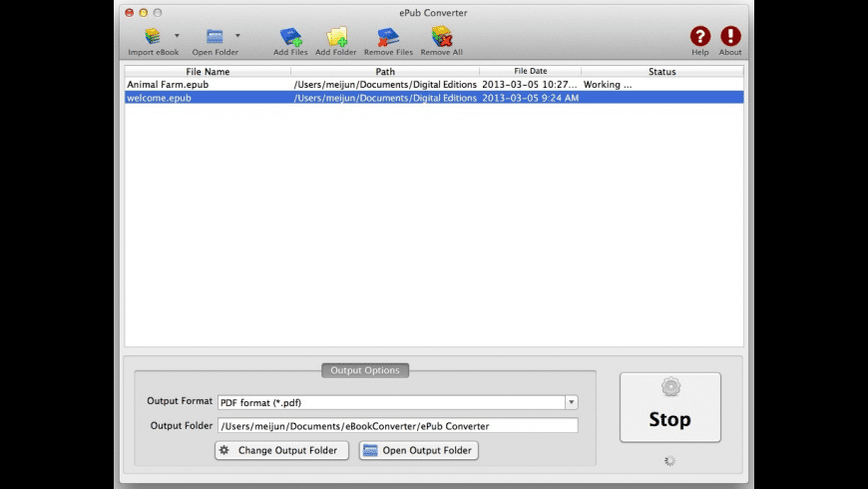Click path cell of Animal Farm.epub
The width and height of the screenshot is (868, 489).
[385, 84]
